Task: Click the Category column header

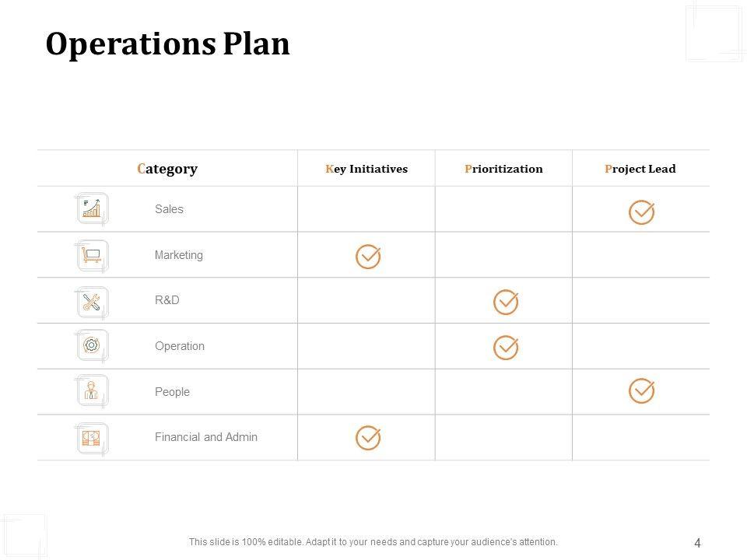Action: 167,169
